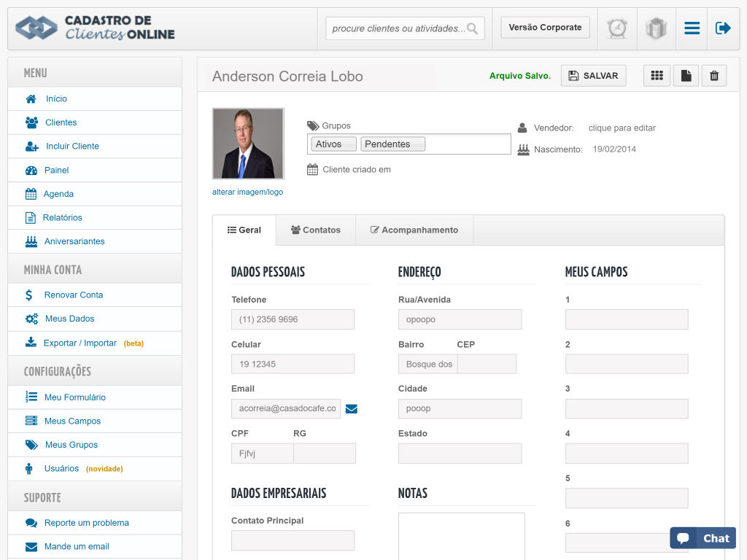747x560 pixels.
Task: Click the Versão Corporate button
Action: (545, 28)
